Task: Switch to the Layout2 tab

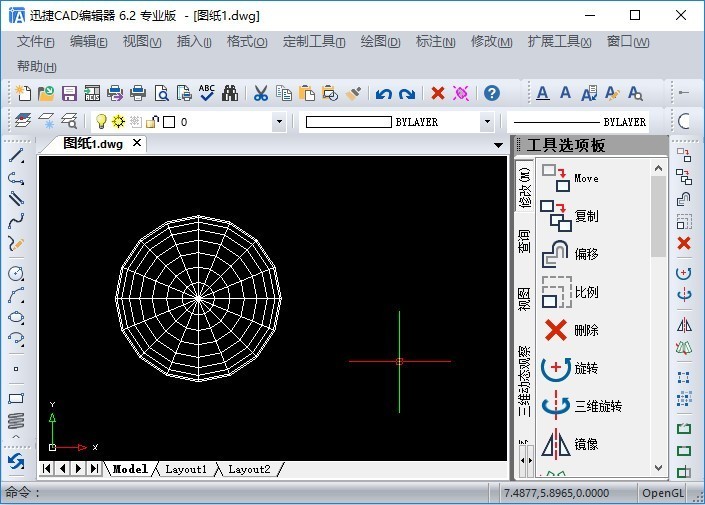Action: [250, 469]
